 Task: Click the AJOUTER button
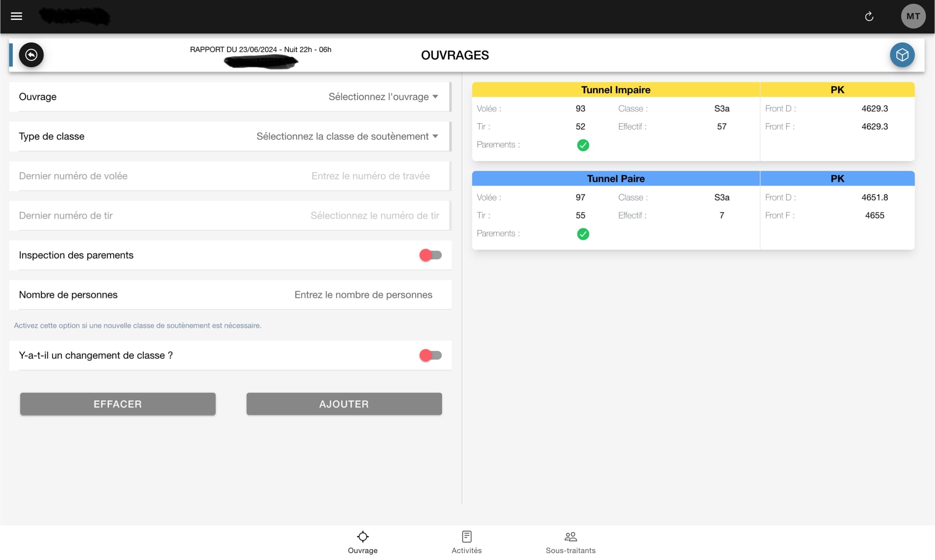(344, 404)
